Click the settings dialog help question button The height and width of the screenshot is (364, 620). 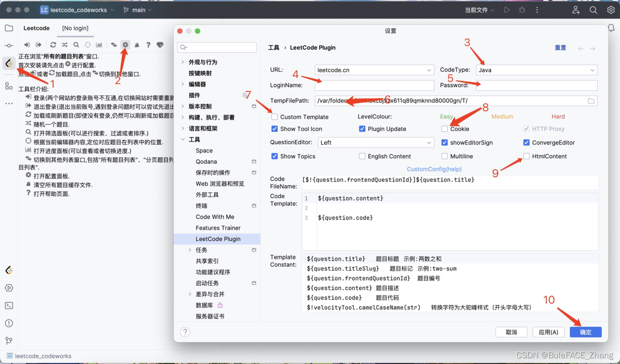tap(185, 332)
